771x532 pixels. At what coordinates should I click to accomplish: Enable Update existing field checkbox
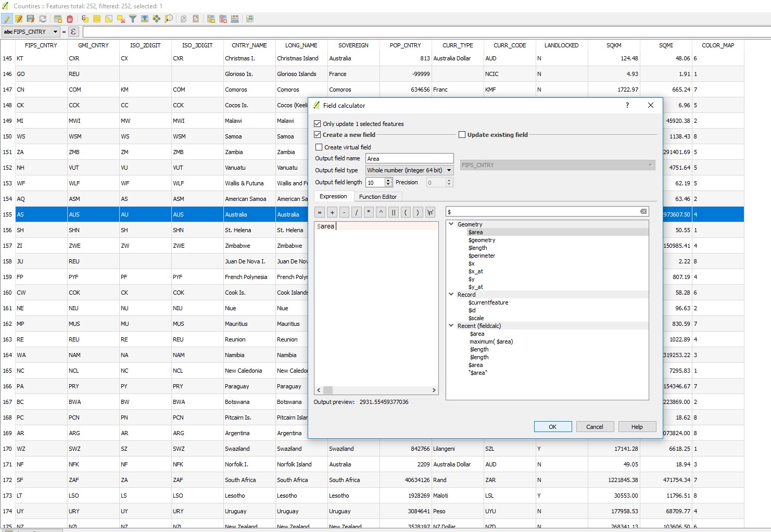coord(462,135)
